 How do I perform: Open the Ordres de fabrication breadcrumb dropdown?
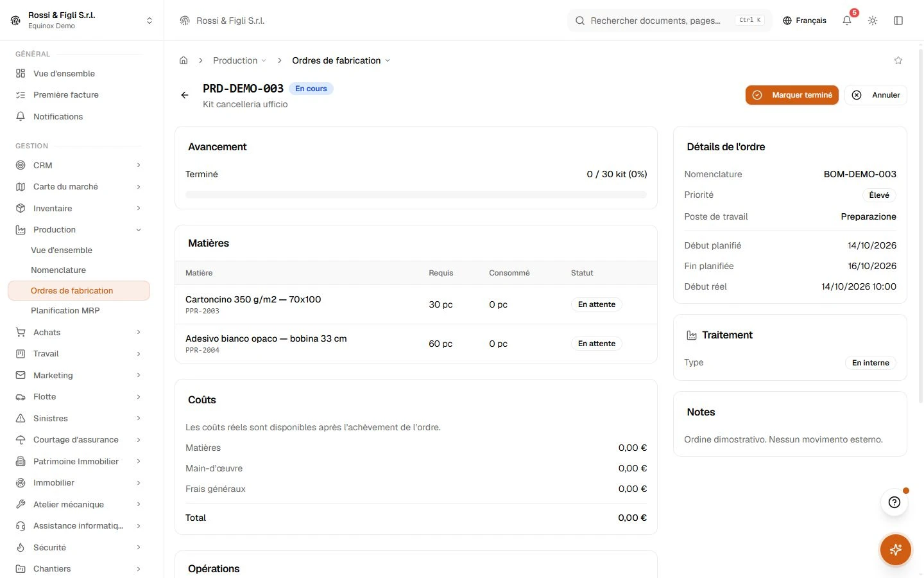[341, 60]
